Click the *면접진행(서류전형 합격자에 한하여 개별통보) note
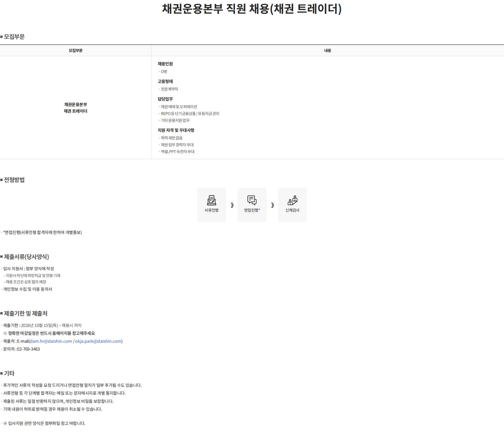This screenshot has width=504, height=432. click(x=43, y=232)
